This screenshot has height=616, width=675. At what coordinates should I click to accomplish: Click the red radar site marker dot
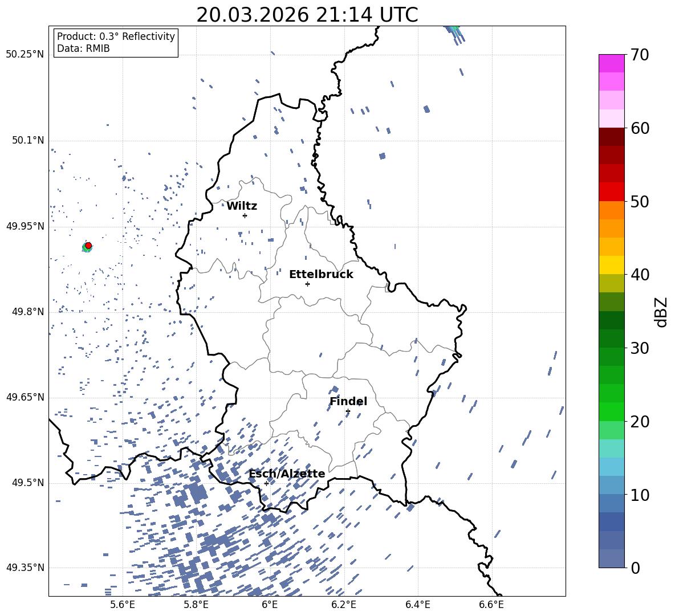[x=88, y=246]
